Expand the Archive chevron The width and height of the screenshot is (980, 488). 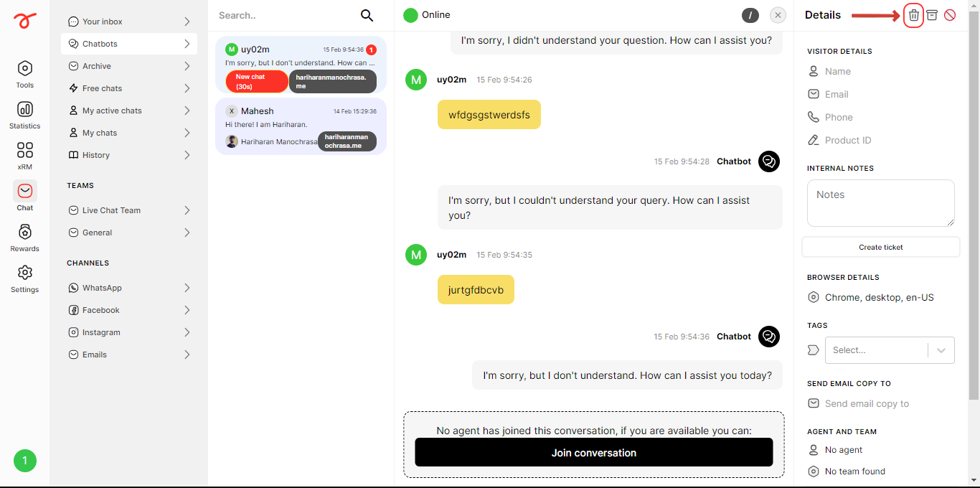pyautogui.click(x=187, y=66)
